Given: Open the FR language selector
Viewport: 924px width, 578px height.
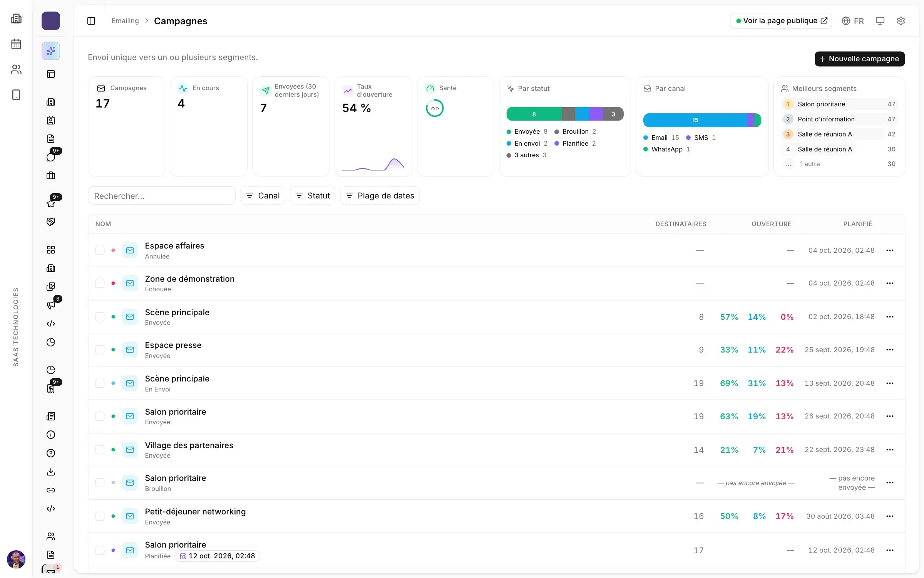Looking at the screenshot, I should [x=853, y=21].
